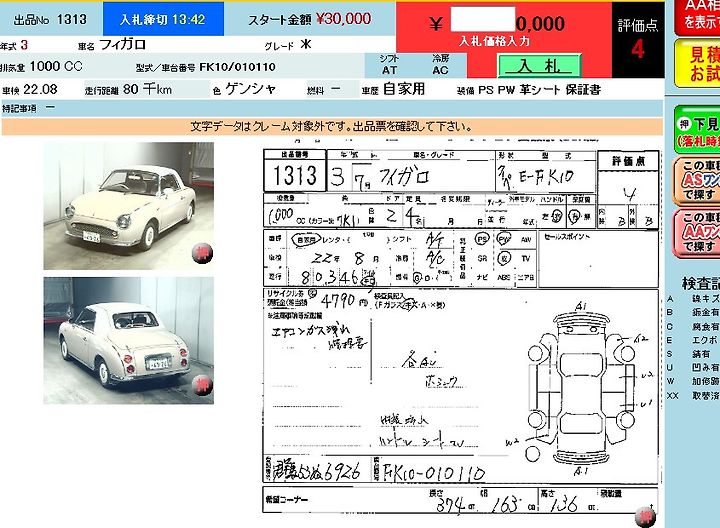Click handwritten chassis FK10-010110 on sheet

point(433,472)
